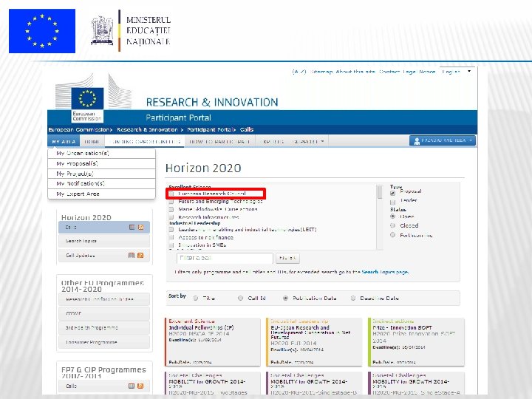Tick the Innovation in SMEs checkbox
532x399 pixels.
[171, 245]
